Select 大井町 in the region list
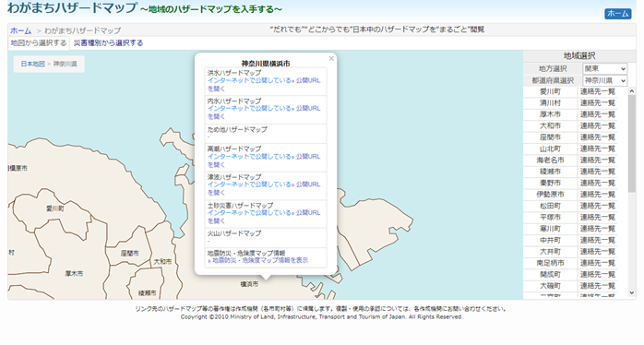Screen dimensions: 644x345 (x=550, y=252)
